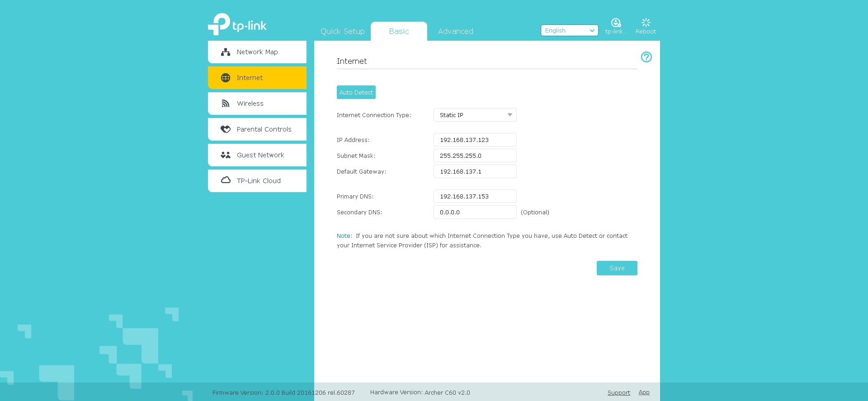Select the Wireless menu item
The image size is (868, 401).
(x=257, y=104)
